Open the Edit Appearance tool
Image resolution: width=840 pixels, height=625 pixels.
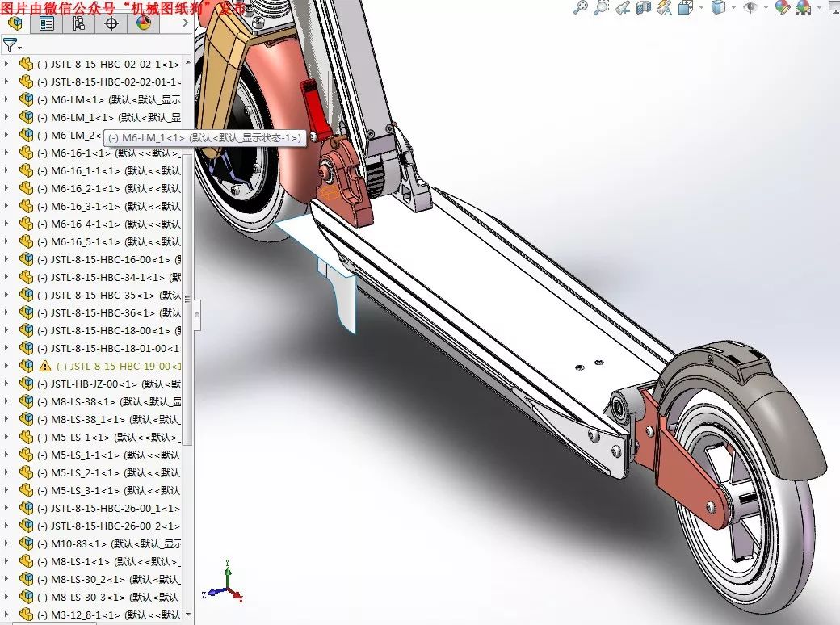pos(782,7)
